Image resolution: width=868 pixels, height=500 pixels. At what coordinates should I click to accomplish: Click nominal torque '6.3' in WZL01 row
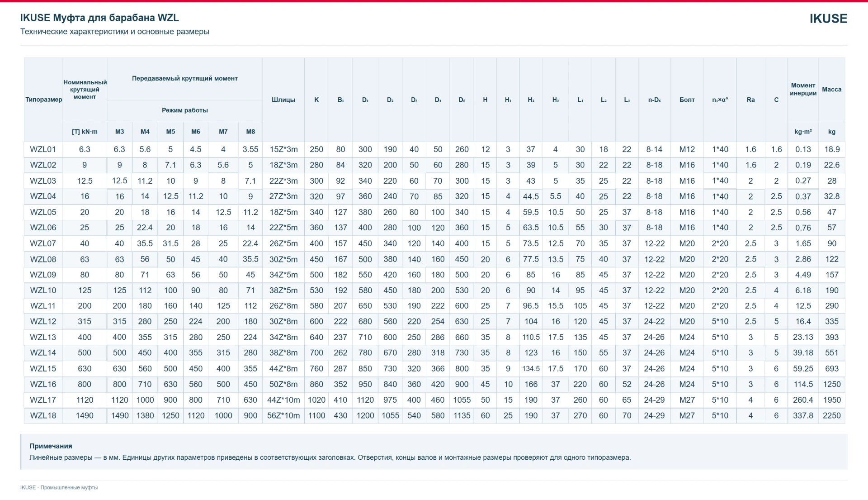coord(85,149)
